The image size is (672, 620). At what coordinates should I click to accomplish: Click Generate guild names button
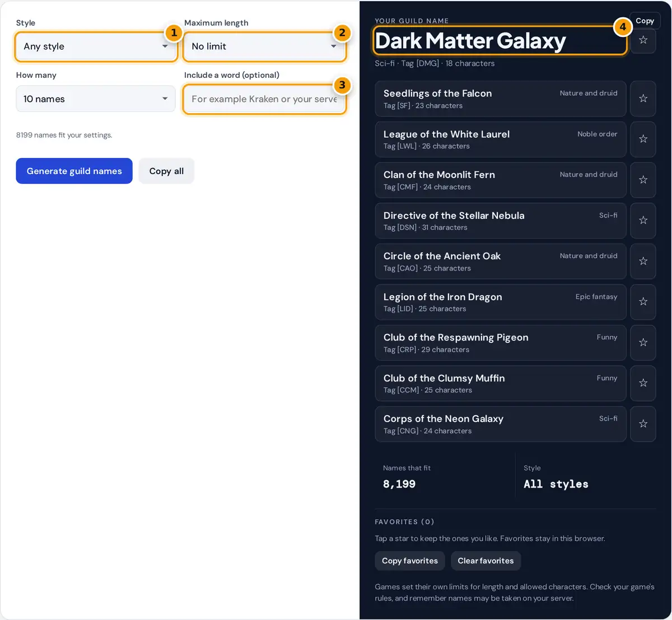74,171
